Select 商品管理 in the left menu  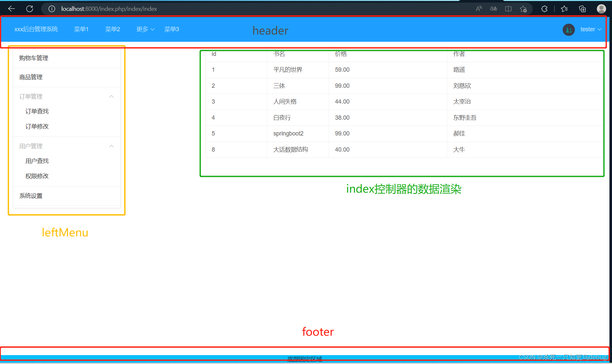click(x=66, y=77)
